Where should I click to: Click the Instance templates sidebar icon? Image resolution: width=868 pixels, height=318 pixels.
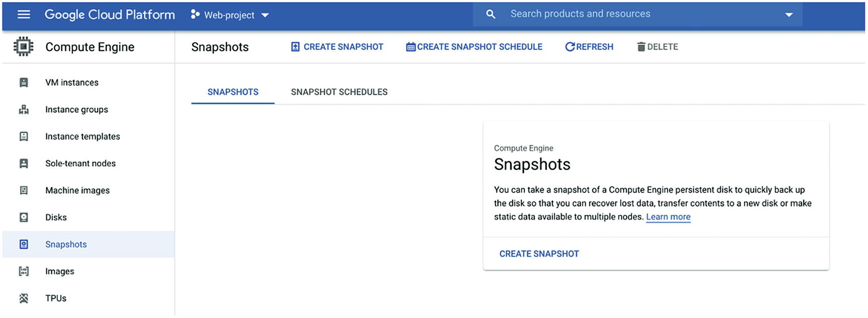click(24, 136)
